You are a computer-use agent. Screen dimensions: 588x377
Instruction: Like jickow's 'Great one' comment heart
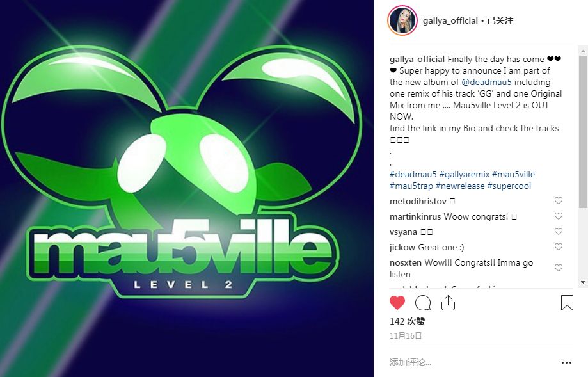559,247
